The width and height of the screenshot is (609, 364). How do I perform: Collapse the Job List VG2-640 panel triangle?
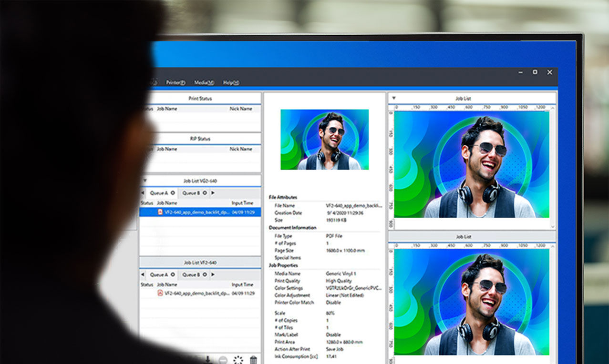click(145, 181)
